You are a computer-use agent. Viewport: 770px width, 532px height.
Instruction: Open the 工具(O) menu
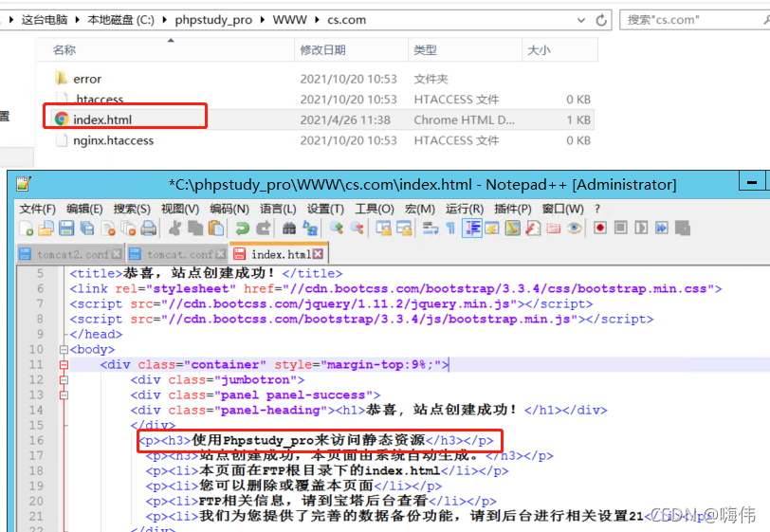pos(375,210)
